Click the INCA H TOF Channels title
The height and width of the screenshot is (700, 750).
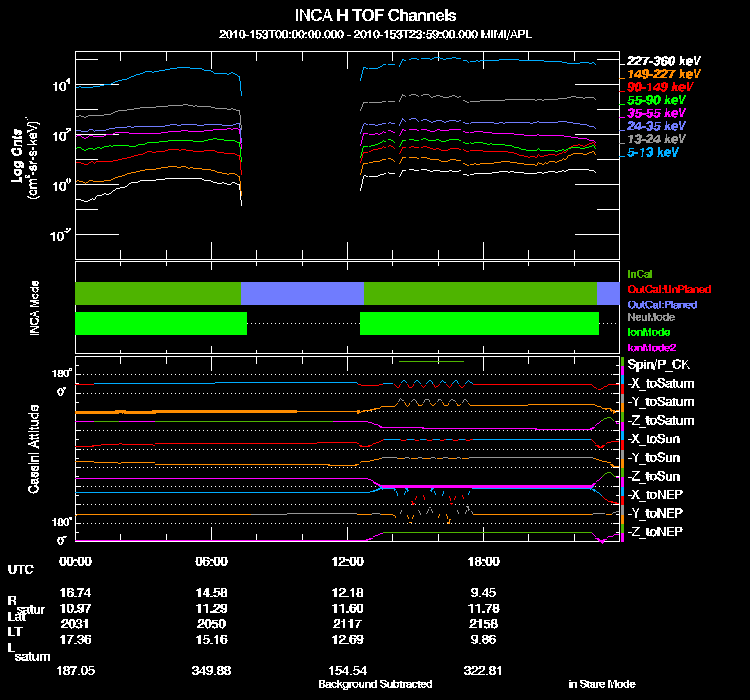[376, 15]
